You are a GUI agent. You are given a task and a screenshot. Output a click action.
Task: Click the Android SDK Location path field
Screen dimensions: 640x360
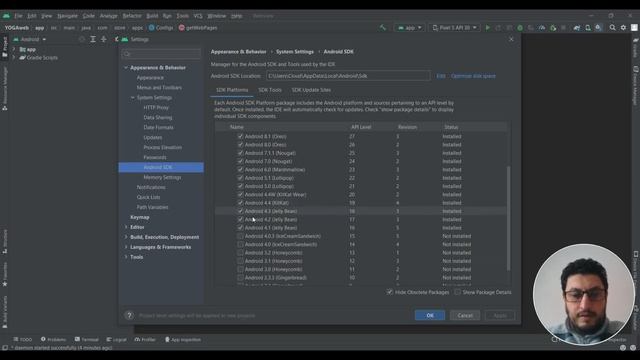point(348,76)
